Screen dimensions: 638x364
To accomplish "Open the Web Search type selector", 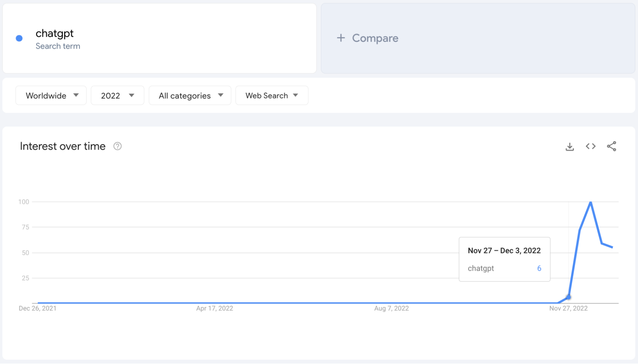I will (x=271, y=96).
